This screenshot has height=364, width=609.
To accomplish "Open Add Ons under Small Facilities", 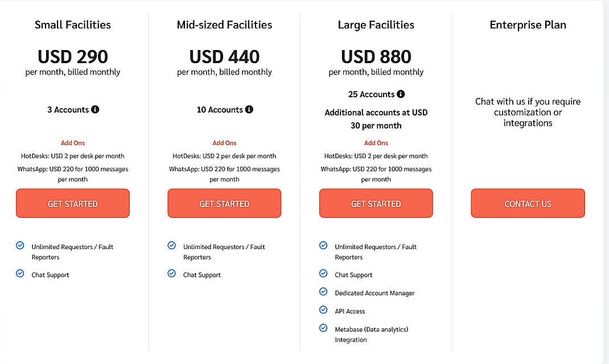I will pos(72,143).
